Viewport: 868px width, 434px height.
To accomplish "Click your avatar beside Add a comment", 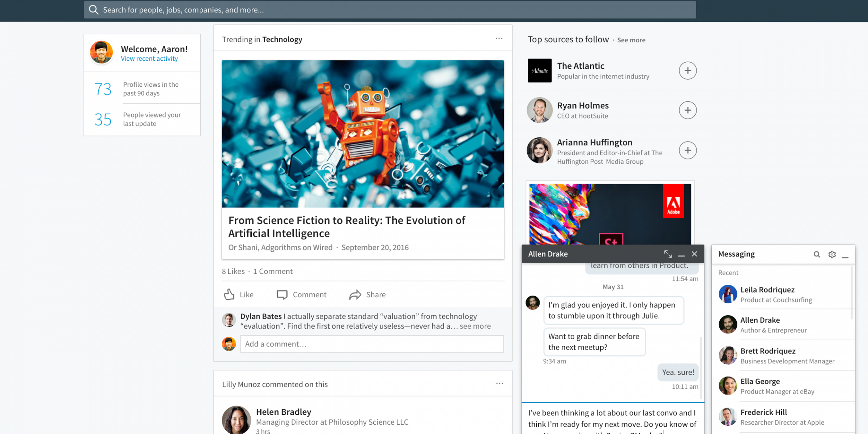I will pyautogui.click(x=229, y=344).
